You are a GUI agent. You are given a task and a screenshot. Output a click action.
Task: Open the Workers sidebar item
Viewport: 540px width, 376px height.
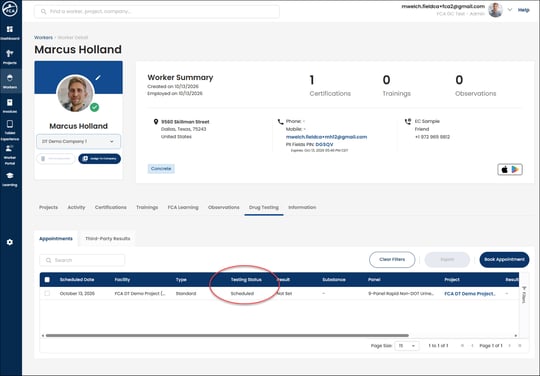pos(10,81)
